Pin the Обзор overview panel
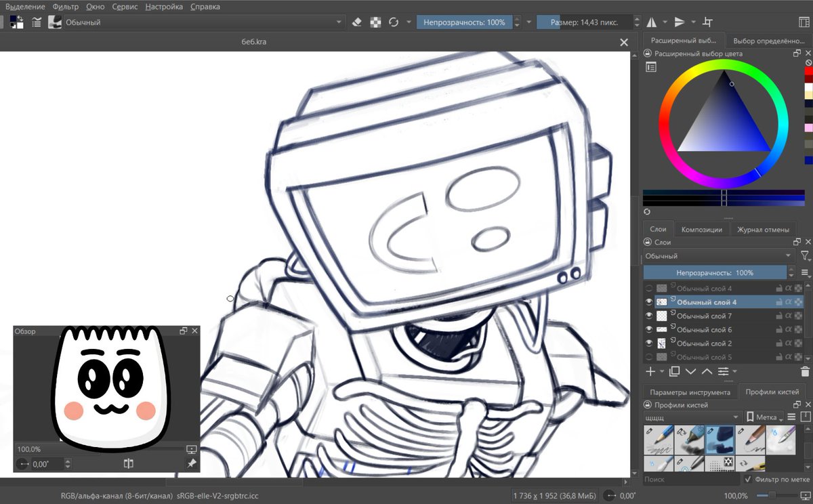813x504 pixels. point(192,464)
